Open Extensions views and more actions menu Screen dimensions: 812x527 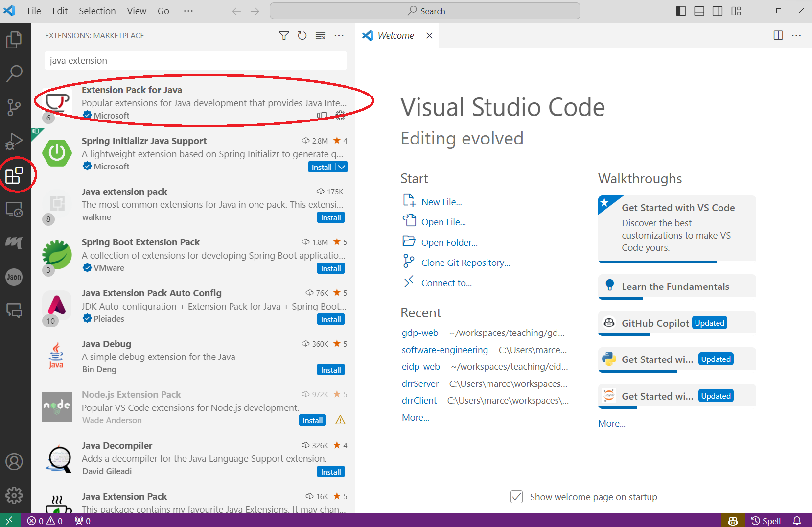pyautogui.click(x=339, y=35)
